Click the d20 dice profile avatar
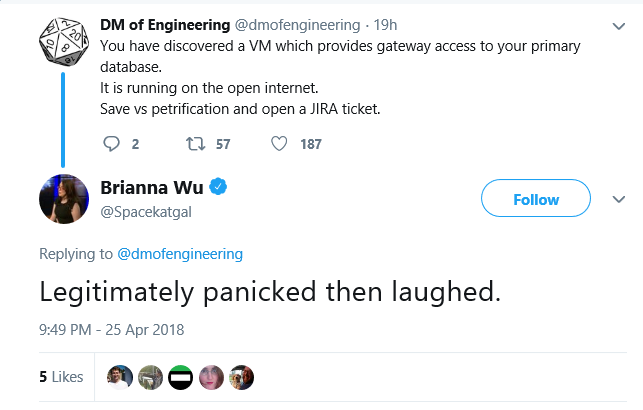643x410 pixels. (x=64, y=42)
